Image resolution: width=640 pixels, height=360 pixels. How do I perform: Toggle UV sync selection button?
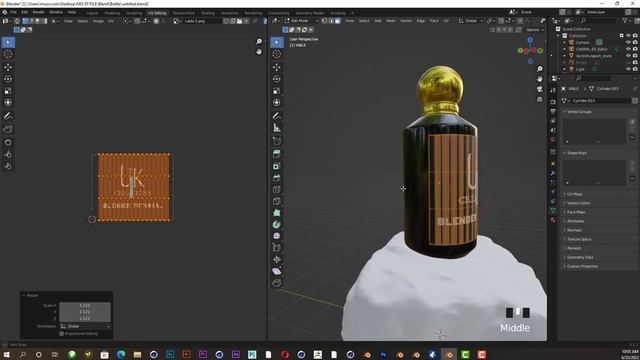[x=17, y=21]
